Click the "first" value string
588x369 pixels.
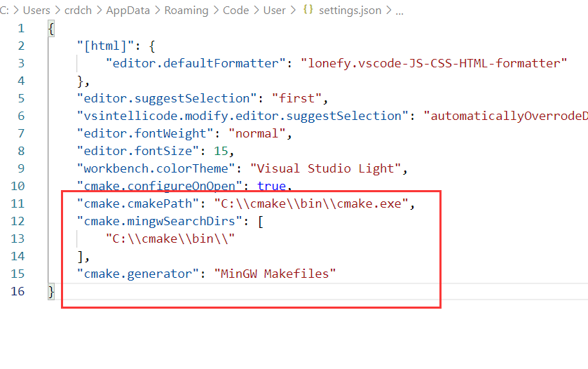(296, 98)
